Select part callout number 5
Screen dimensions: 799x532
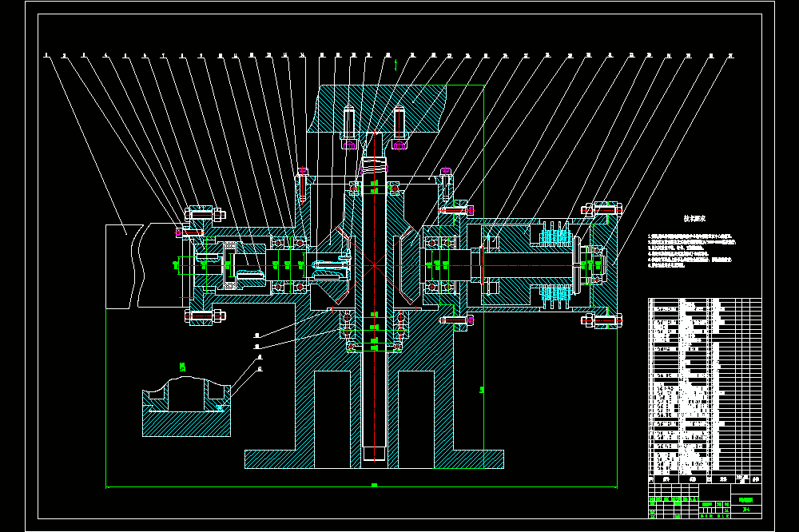tap(125, 56)
